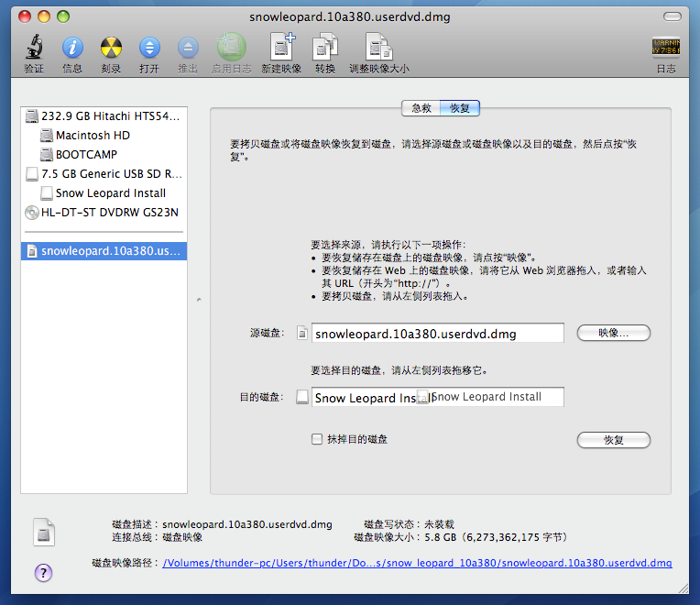Create a New Image (新建映像)
This screenshot has width=700, height=605.
(281, 47)
